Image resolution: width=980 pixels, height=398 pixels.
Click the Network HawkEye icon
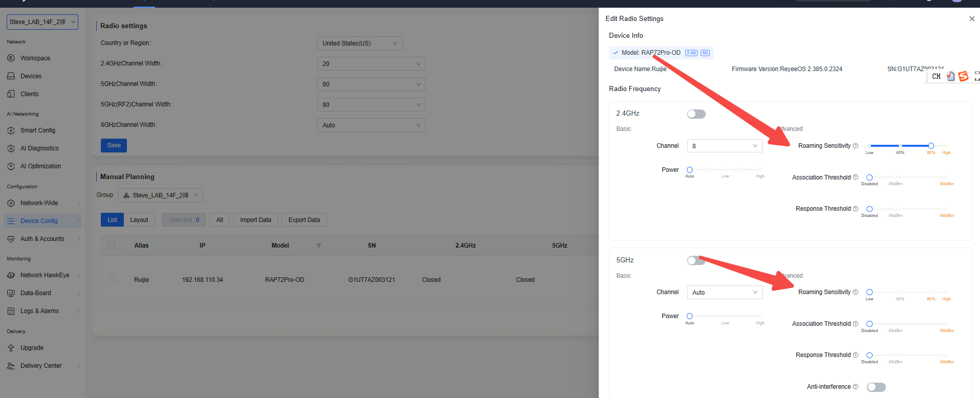(x=11, y=275)
